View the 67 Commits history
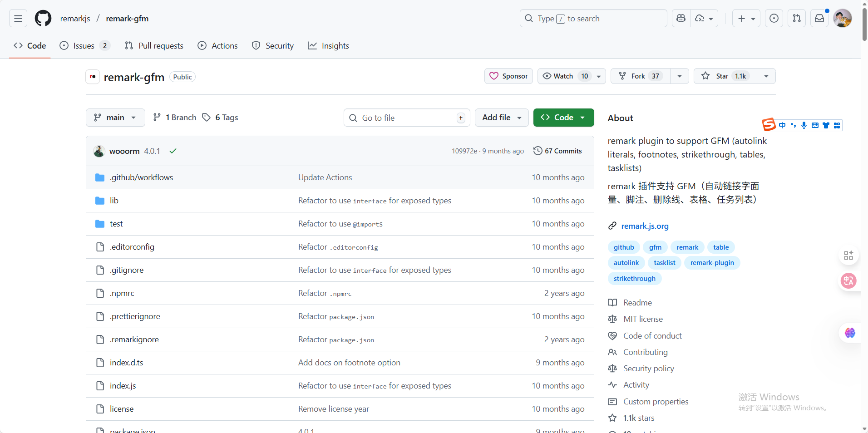Image resolution: width=868 pixels, height=433 pixels. (x=557, y=151)
